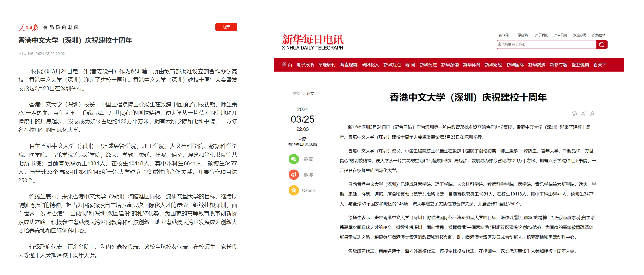Share article via WeChat icon
The width and height of the screenshot is (644, 275).
point(293,159)
